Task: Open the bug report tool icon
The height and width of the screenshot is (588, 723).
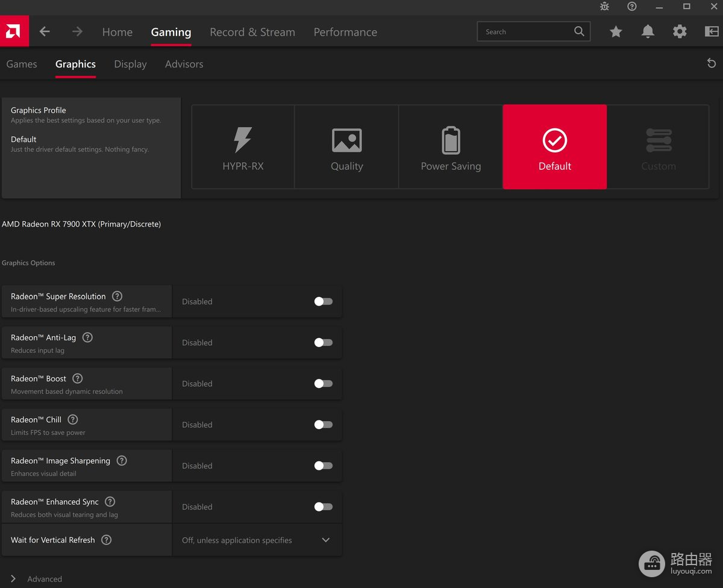Action: pyautogui.click(x=605, y=7)
